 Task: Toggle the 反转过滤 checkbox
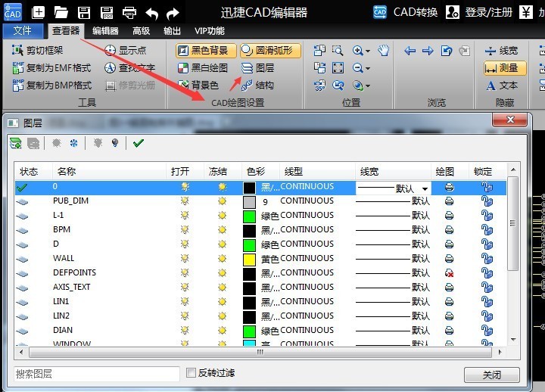192,373
